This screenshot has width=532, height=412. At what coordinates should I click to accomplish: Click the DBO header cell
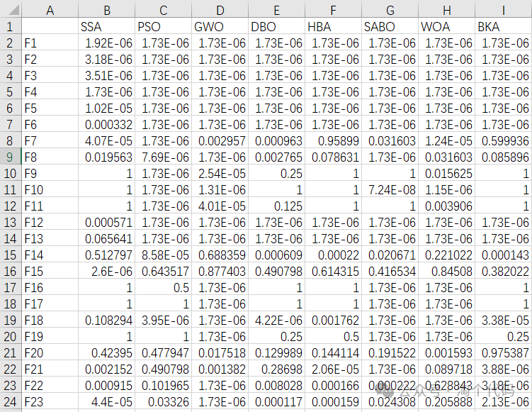point(276,26)
